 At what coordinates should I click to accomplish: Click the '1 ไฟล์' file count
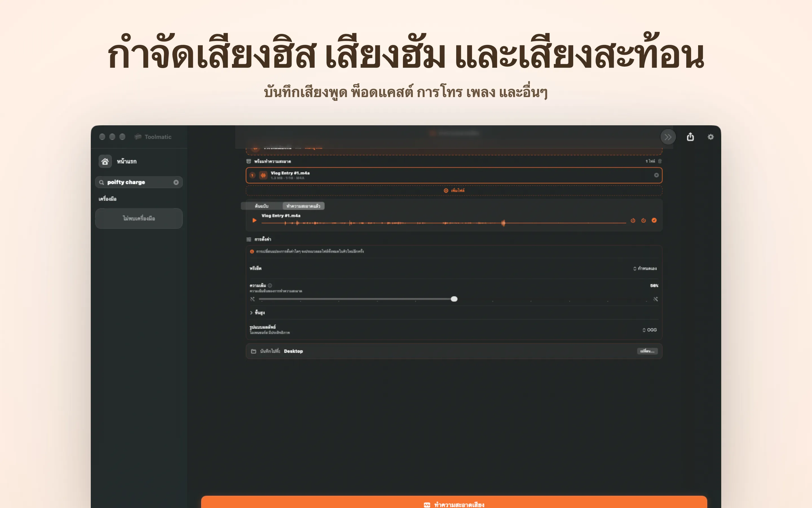[x=650, y=161]
